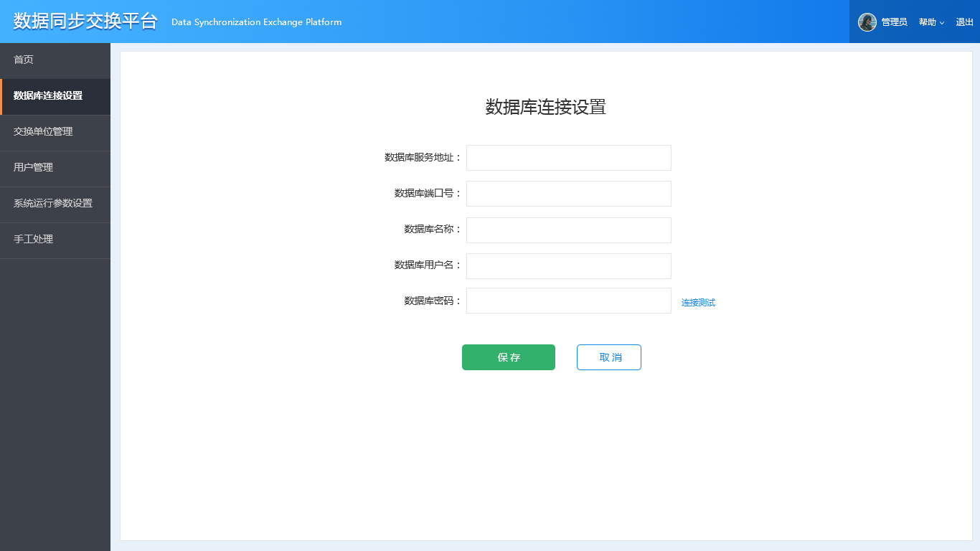Open 用户管理 sidebar item
980x551 pixels.
click(x=55, y=169)
